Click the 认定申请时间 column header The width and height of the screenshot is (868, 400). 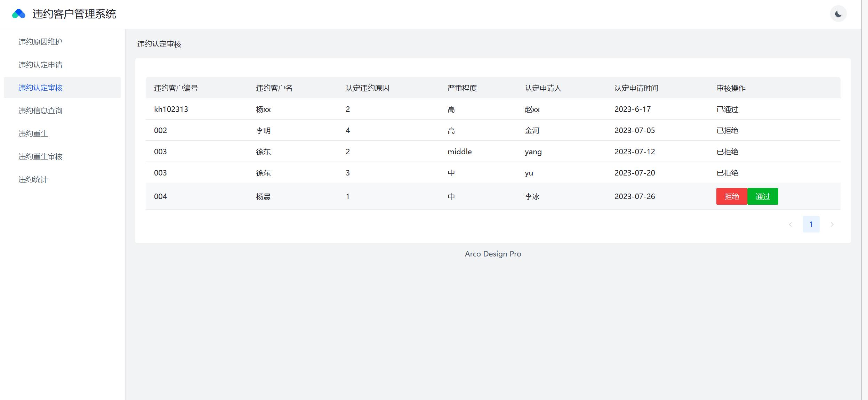tap(636, 88)
